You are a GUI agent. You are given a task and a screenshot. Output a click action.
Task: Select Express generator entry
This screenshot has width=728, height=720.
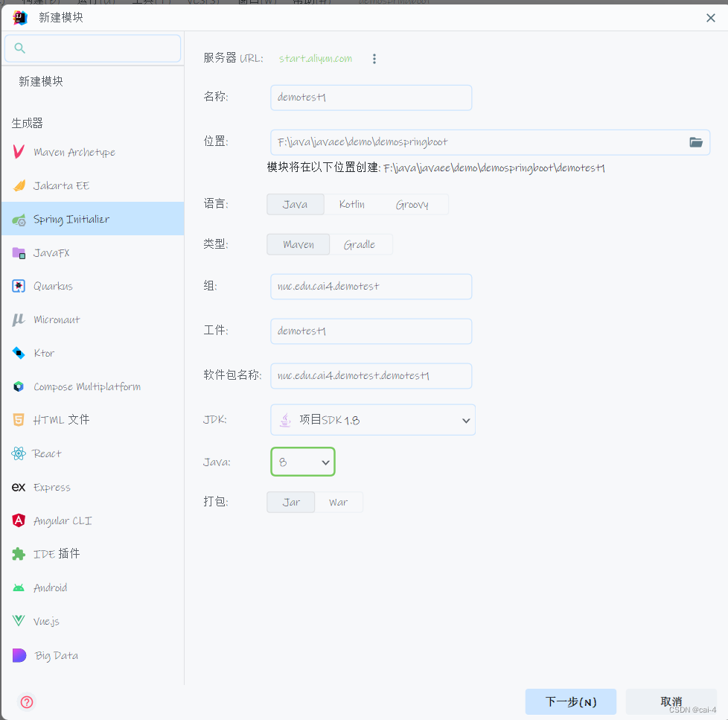click(93, 487)
